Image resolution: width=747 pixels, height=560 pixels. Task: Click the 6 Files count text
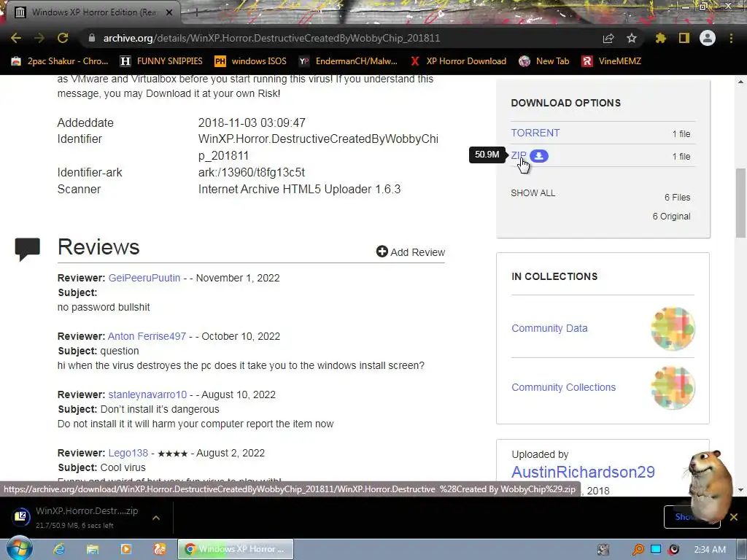[x=677, y=197]
